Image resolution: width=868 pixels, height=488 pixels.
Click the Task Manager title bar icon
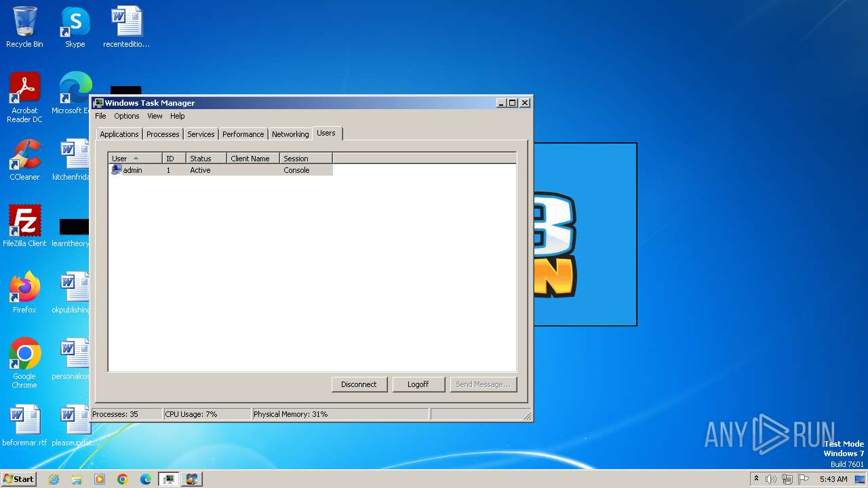point(98,103)
